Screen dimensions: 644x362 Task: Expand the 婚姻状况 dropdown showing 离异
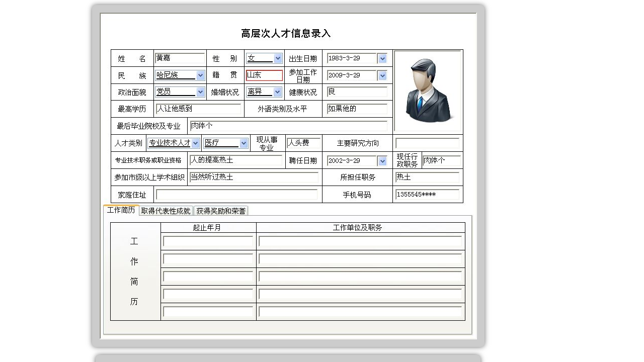278,92
